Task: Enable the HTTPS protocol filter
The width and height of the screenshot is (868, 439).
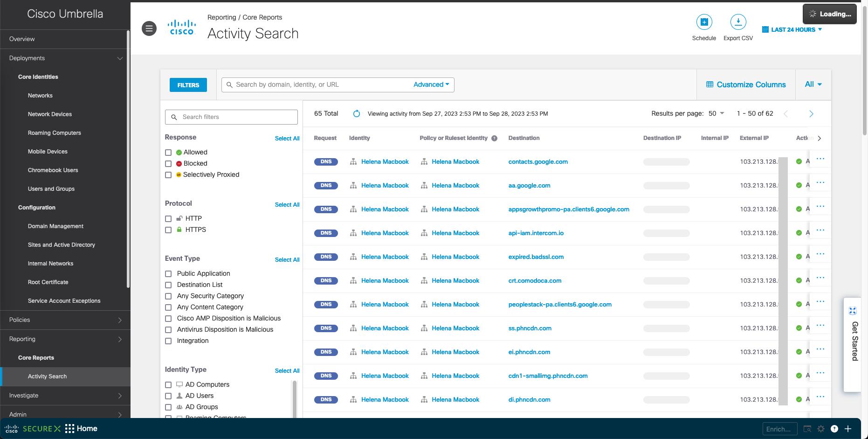Action: (168, 230)
